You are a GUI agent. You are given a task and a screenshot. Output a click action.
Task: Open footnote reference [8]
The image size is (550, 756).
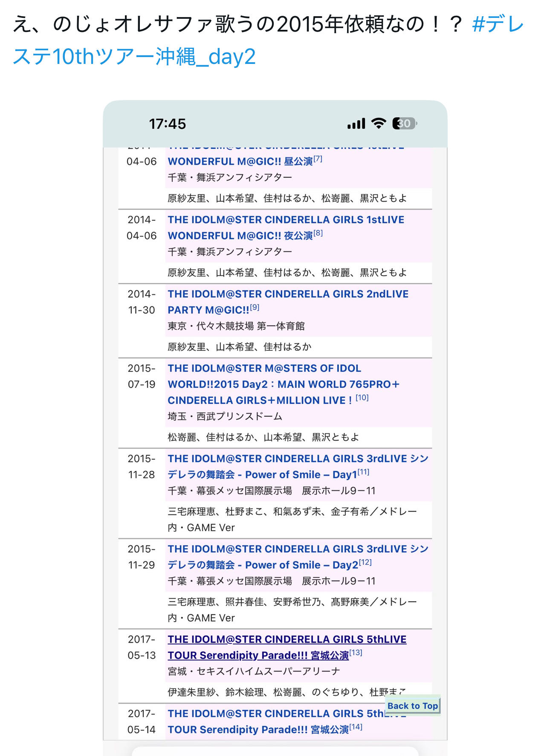pos(318,233)
